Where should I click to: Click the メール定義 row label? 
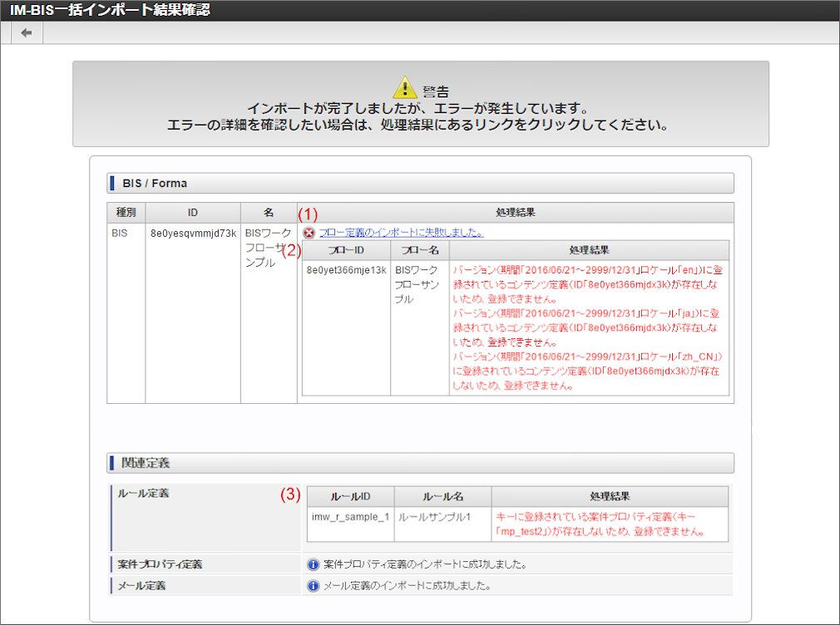point(142,586)
